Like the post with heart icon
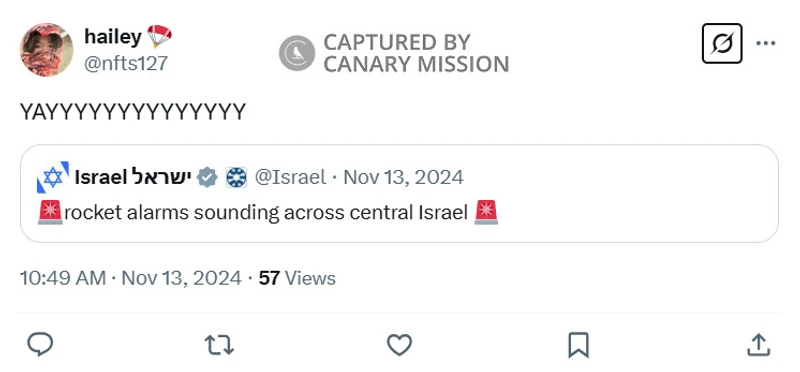Screen dimensions: 800x372 coord(399,345)
